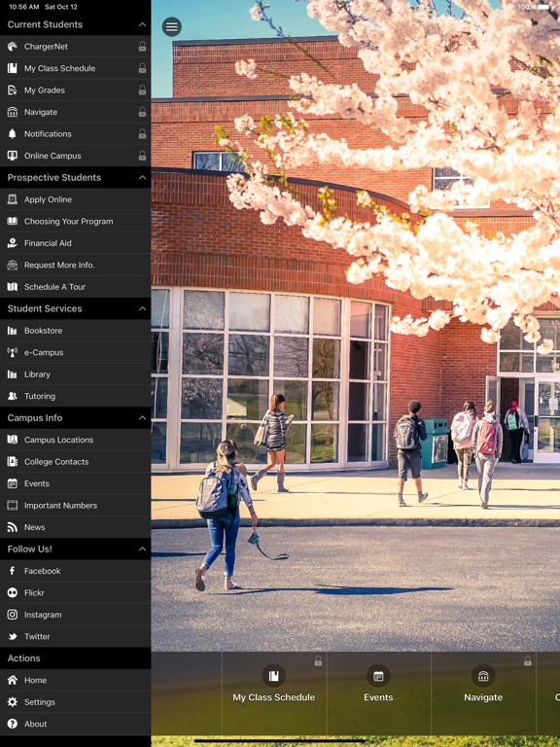This screenshot has width=560, height=747.
Task: Tap Events calendar icon in bottom bar
Action: [378, 676]
